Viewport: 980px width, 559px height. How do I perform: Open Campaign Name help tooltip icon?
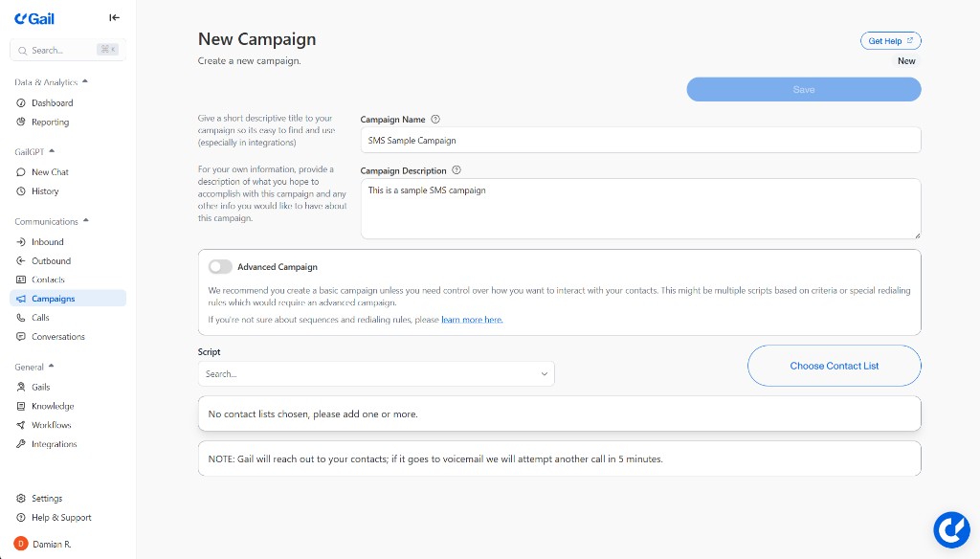[435, 119]
